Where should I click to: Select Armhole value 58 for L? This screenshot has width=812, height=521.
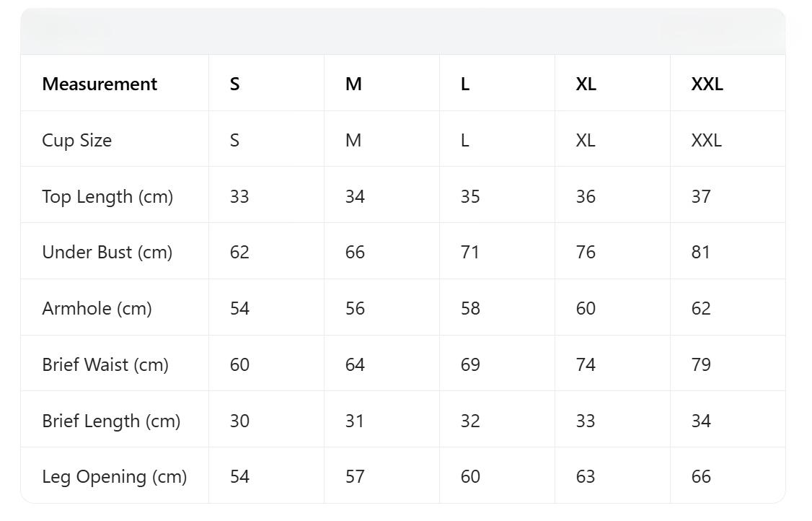[x=470, y=308]
